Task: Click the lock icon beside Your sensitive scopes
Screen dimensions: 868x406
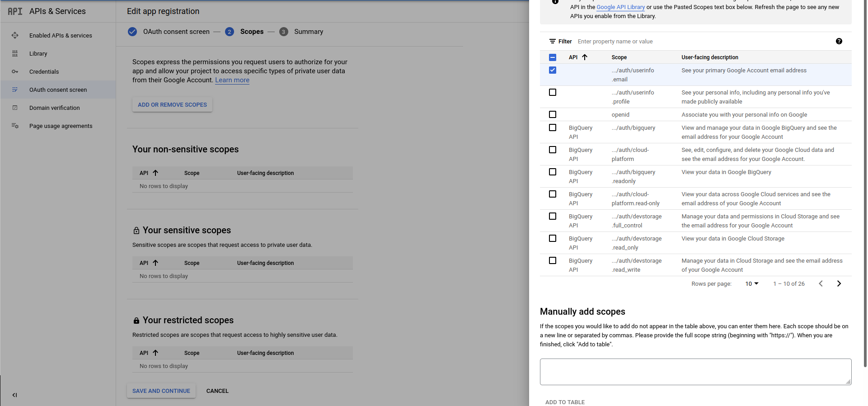Action: click(136, 231)
